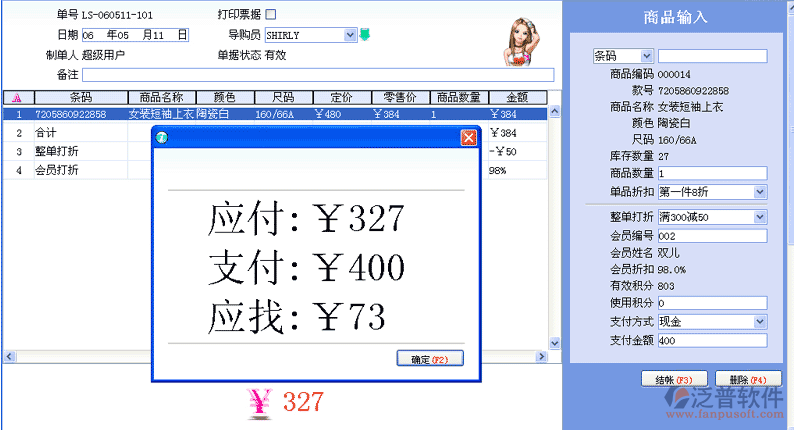Click the 应找 ¥73 line in dialog
794x430 pixels.
coord(296,316)
